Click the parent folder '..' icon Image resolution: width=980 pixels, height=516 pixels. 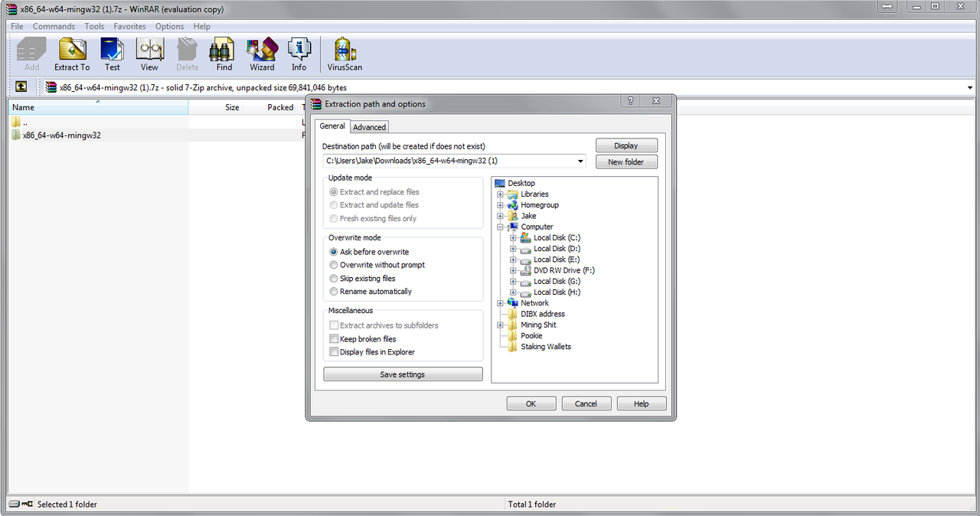(16, 122)
